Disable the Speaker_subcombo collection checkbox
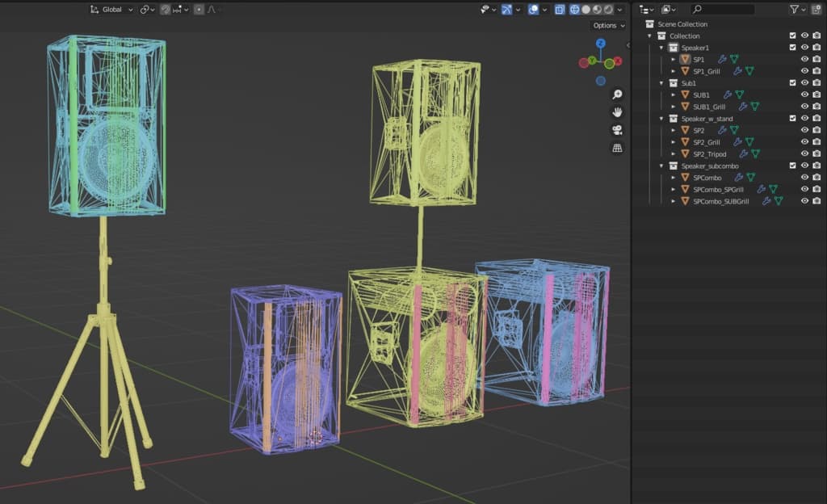827x504 pixels. 792,166
